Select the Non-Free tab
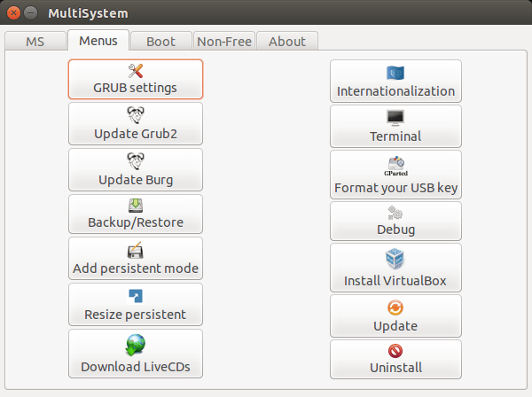 click(224, 41)
